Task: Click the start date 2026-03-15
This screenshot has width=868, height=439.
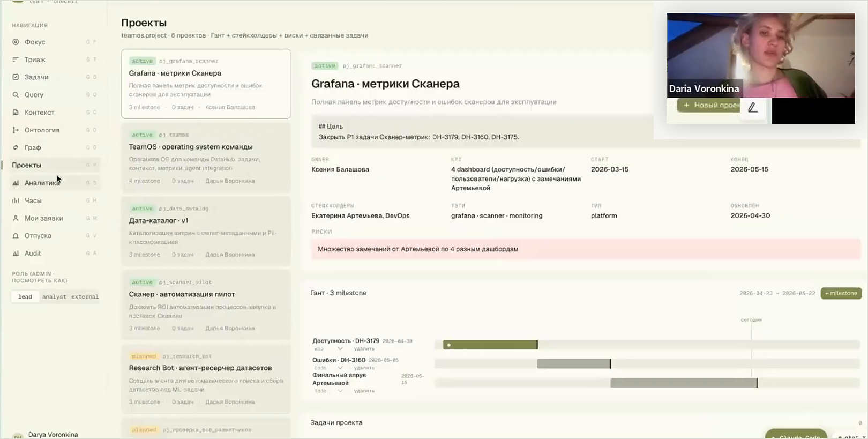Action: tap(610, 169)
